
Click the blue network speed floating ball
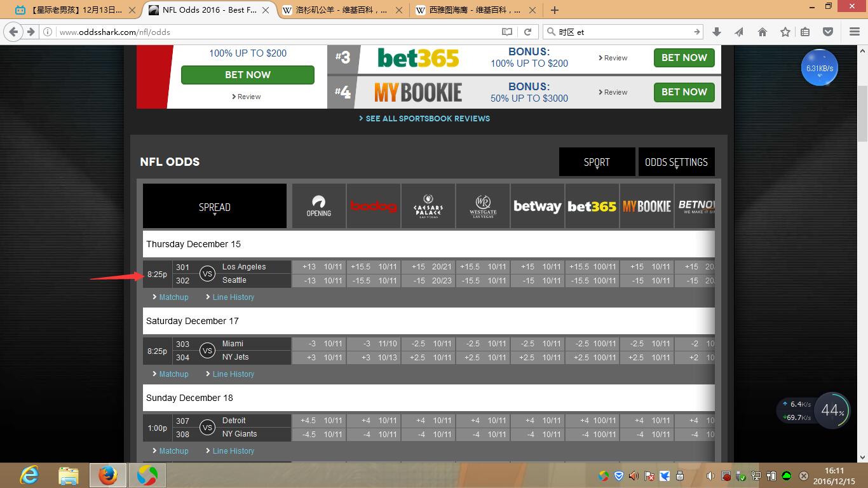pyautogui.click(x=820, y=68)
